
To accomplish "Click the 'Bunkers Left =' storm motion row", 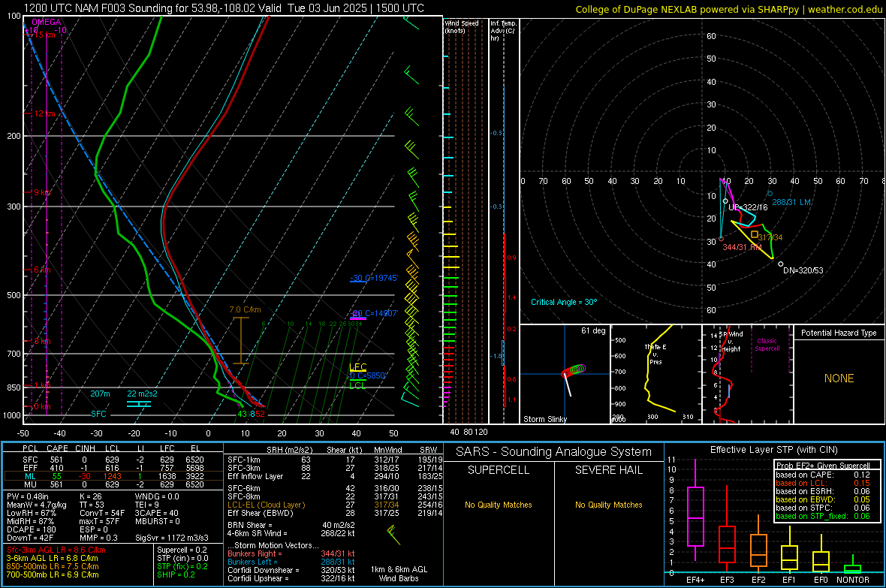I will coord(291,562).
